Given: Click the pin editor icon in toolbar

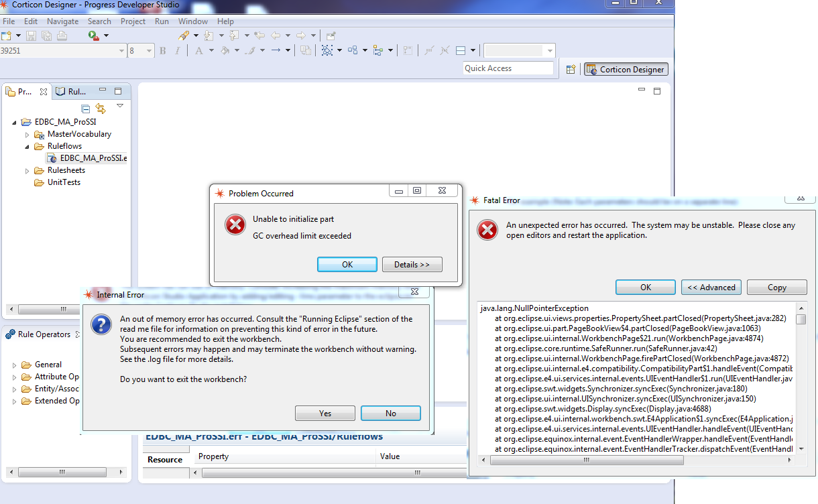Looking at the screenshot, I should tap(331, 36).
